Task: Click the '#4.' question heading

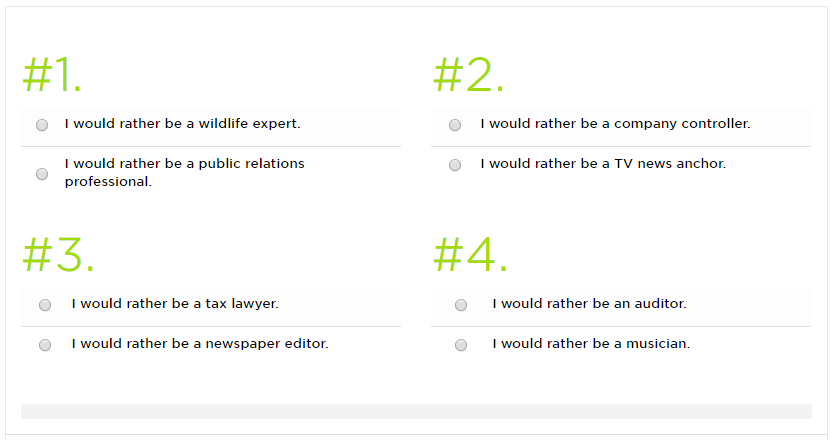Action: pos(470,255)
